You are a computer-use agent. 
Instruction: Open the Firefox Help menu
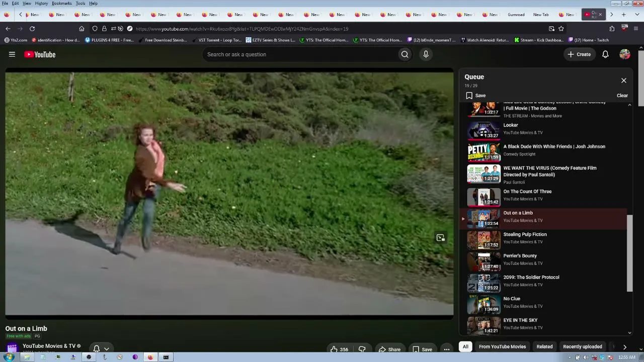(94, 4)
